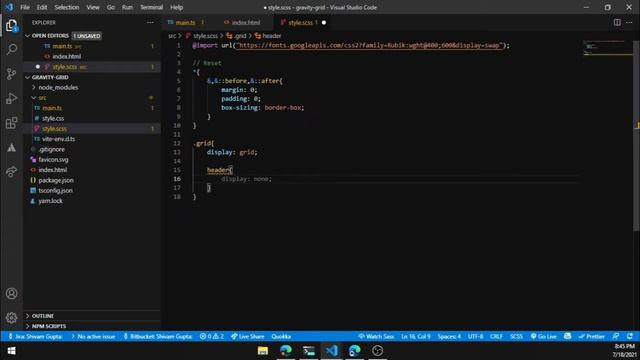Click Watch Sass in status bar
Viewport: 640px width, 360px height.
coord(376,336)
